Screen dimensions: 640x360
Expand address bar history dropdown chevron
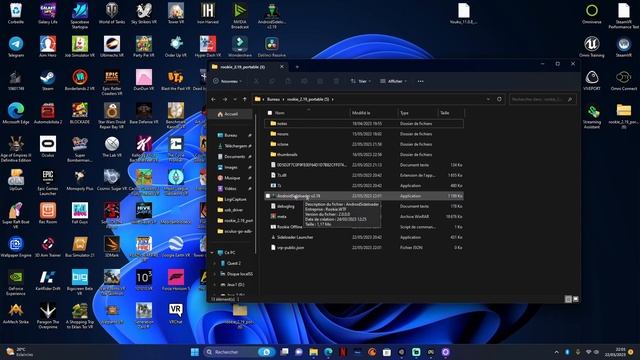(488, 99)
